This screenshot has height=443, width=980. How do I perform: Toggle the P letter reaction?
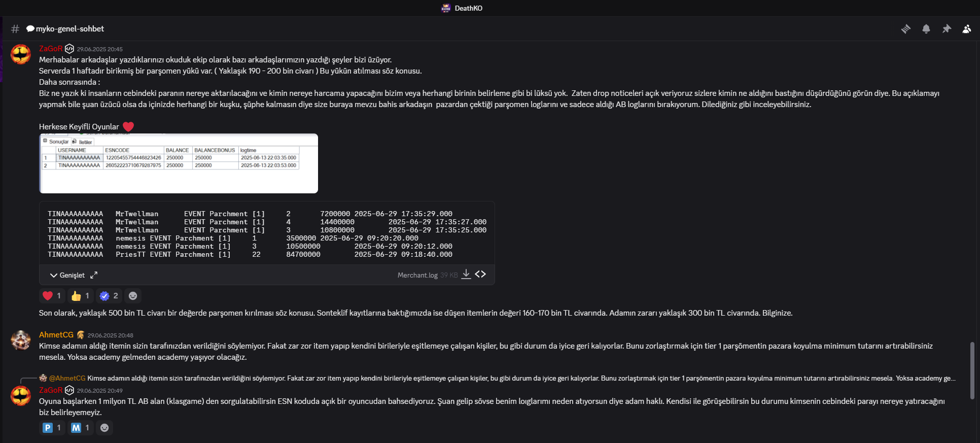tap(52, 428)
